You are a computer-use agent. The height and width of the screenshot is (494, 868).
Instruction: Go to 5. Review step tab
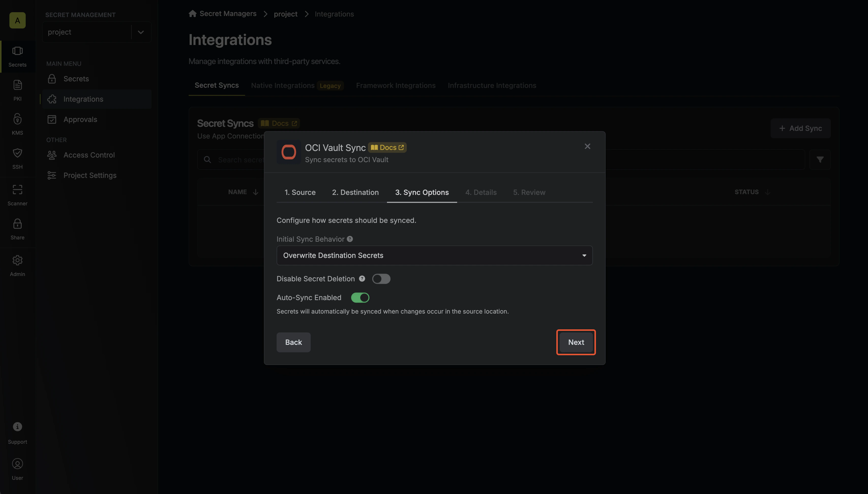pos(529,192)
